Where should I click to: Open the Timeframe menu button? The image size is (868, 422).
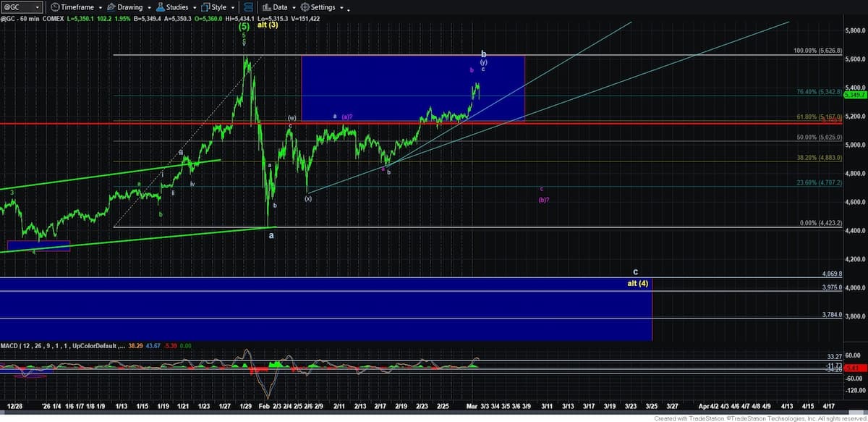click(72, 7)
